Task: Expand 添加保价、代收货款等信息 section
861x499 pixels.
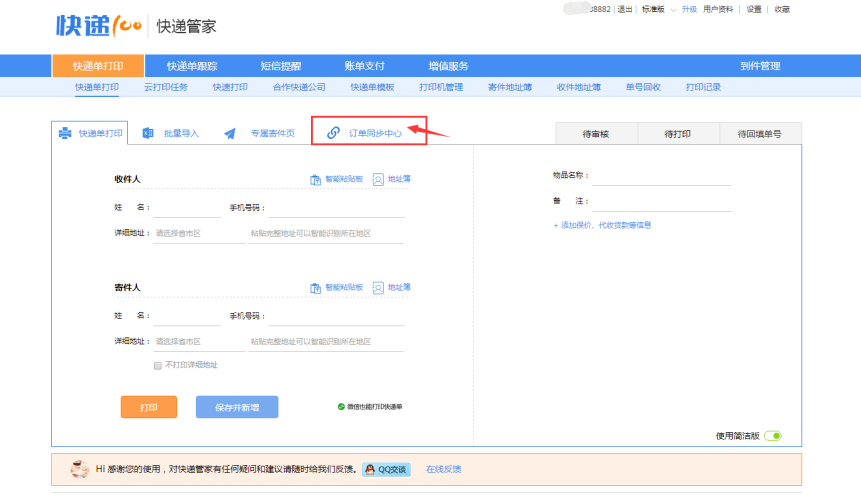Action: coord(602,225)
